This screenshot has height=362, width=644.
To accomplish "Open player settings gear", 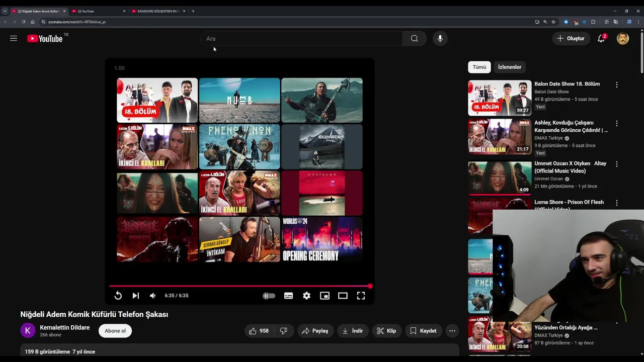I will [x=306, y=296].
